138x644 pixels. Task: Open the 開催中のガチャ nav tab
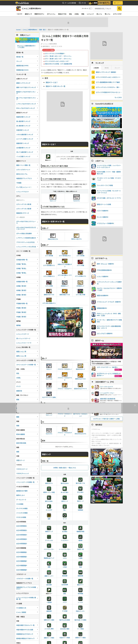click(39, 14)
